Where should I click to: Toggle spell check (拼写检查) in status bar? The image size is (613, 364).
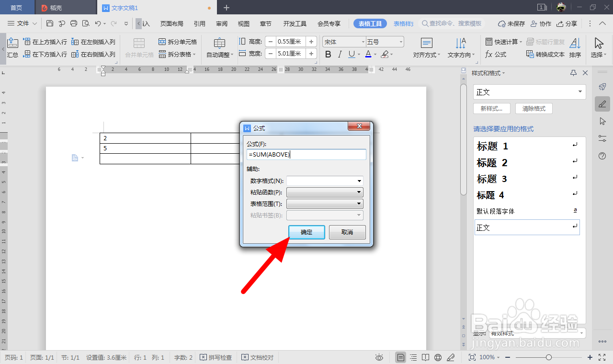click(216, 357)
